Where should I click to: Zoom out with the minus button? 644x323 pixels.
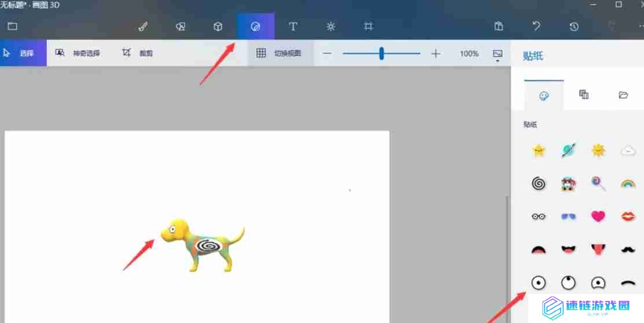pyautogui.click(x=327, y=53)
